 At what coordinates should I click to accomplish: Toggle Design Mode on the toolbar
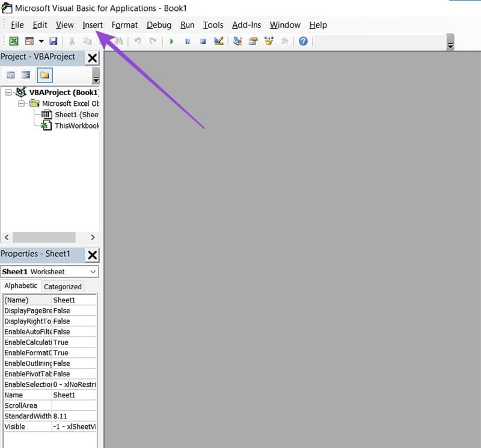click(218, 41)
